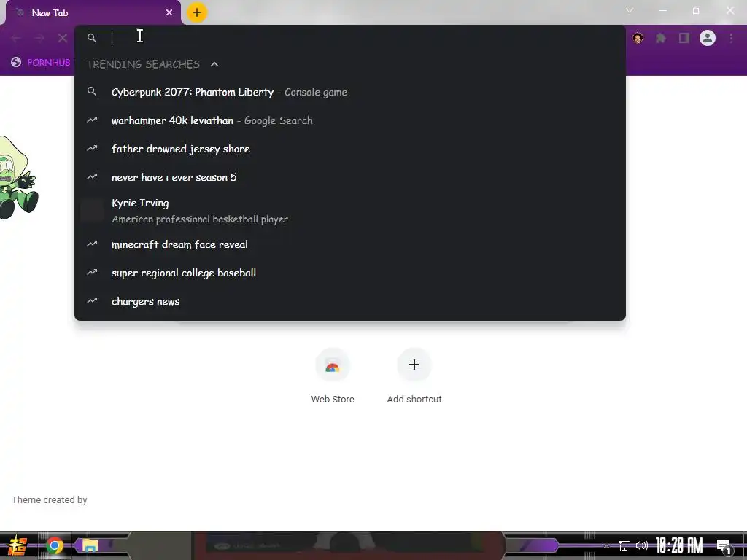Open File Explorer from the taskbar
747x560 pixels.
point(90,545)
